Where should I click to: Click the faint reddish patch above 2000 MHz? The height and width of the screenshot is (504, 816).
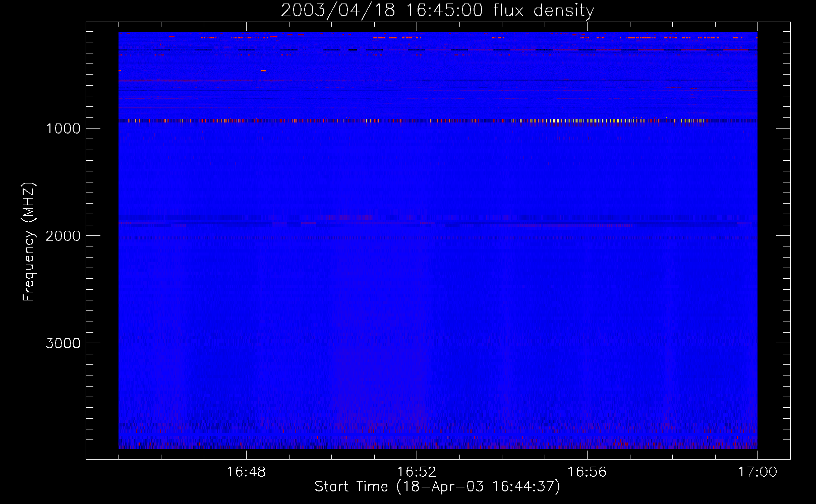pyautogui.click(x=348, y=217)
